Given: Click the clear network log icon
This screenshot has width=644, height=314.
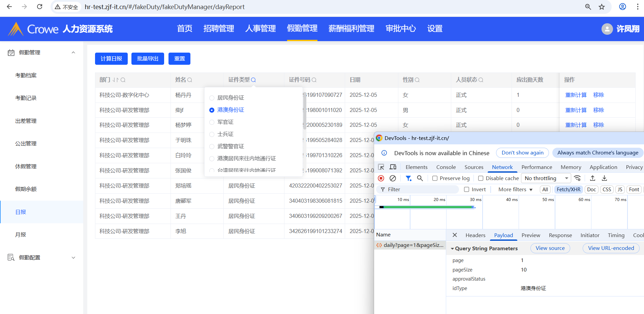Looking at the screenshot, I should [393, 178].
